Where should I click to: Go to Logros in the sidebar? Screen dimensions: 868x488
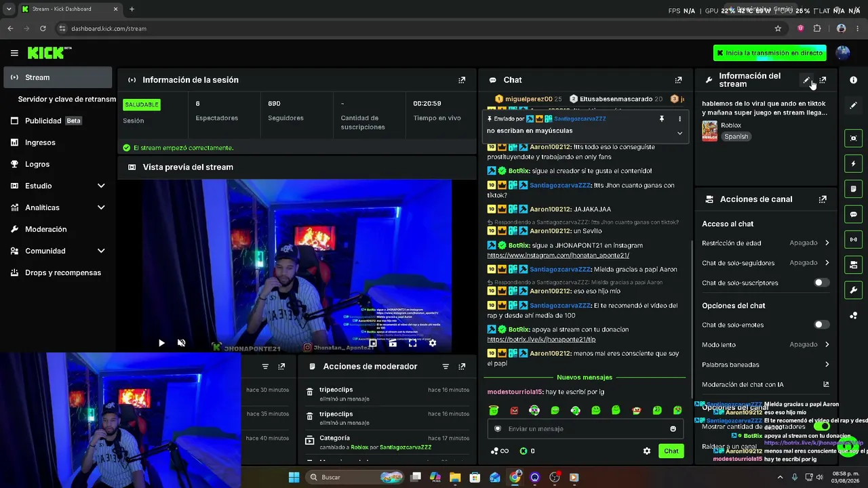tap(58, 164)
